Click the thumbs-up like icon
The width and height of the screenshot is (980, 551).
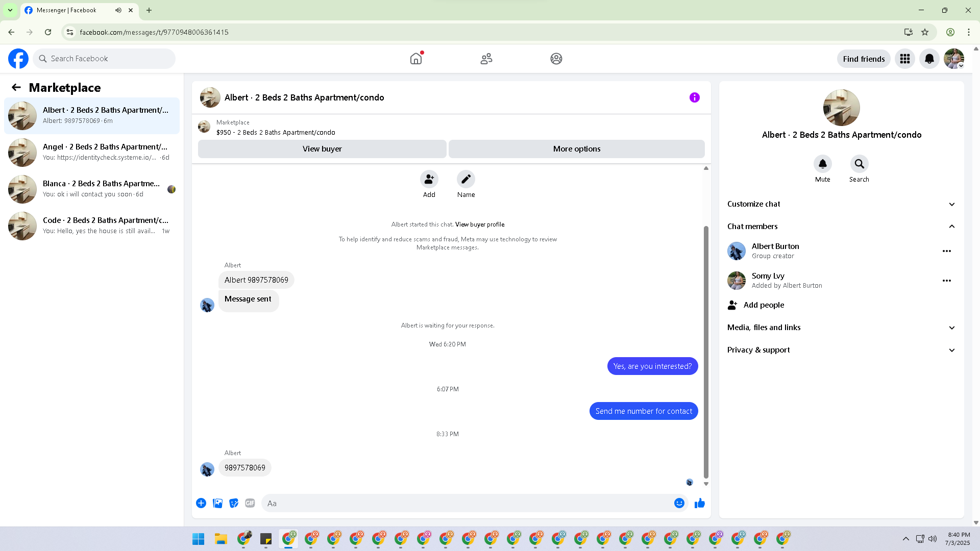(x=699, y=503)
